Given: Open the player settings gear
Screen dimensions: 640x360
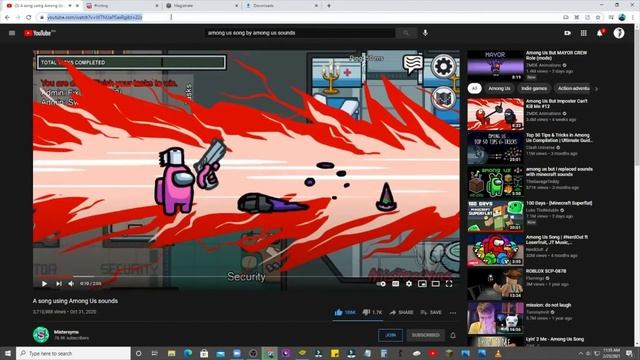Looking at the screenshot, I should coord(409,284).
